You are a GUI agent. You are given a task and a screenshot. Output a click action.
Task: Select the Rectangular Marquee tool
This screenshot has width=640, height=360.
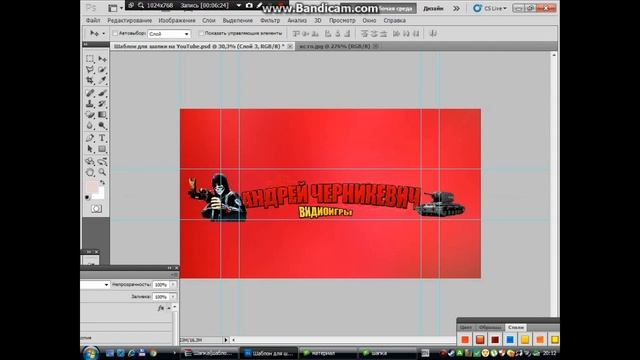90,59
